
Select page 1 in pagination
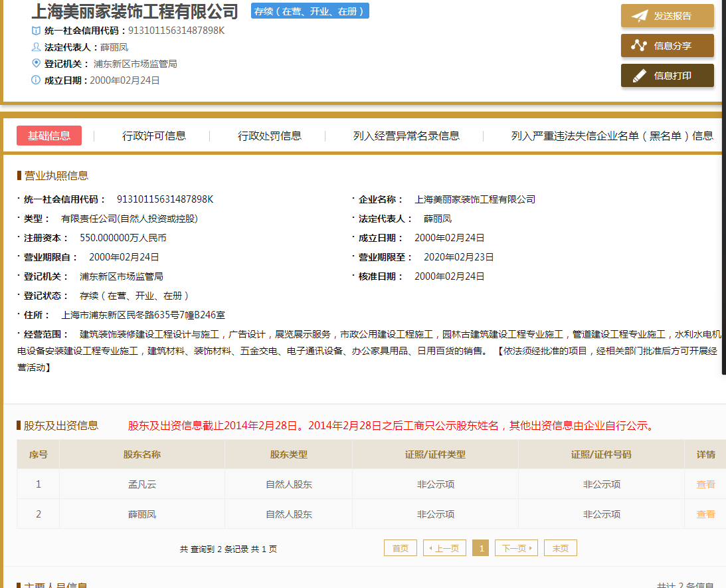[482, 548]
